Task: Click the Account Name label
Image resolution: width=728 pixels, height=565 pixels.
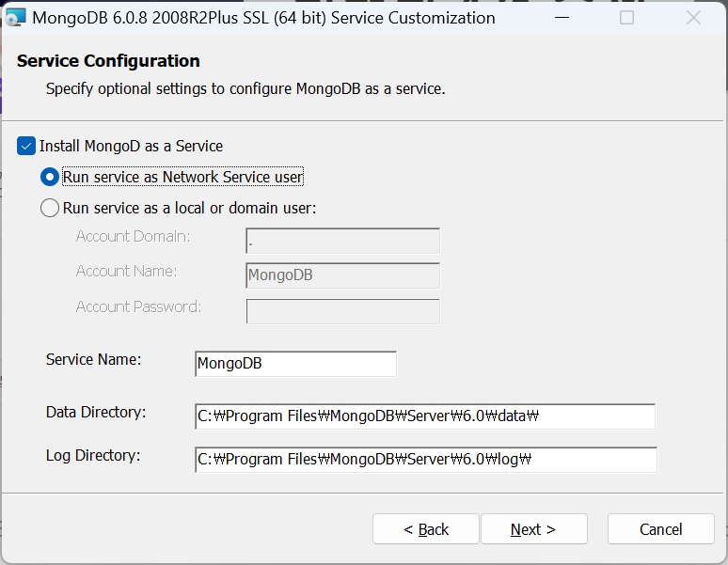Action: (x=126, y=271)
